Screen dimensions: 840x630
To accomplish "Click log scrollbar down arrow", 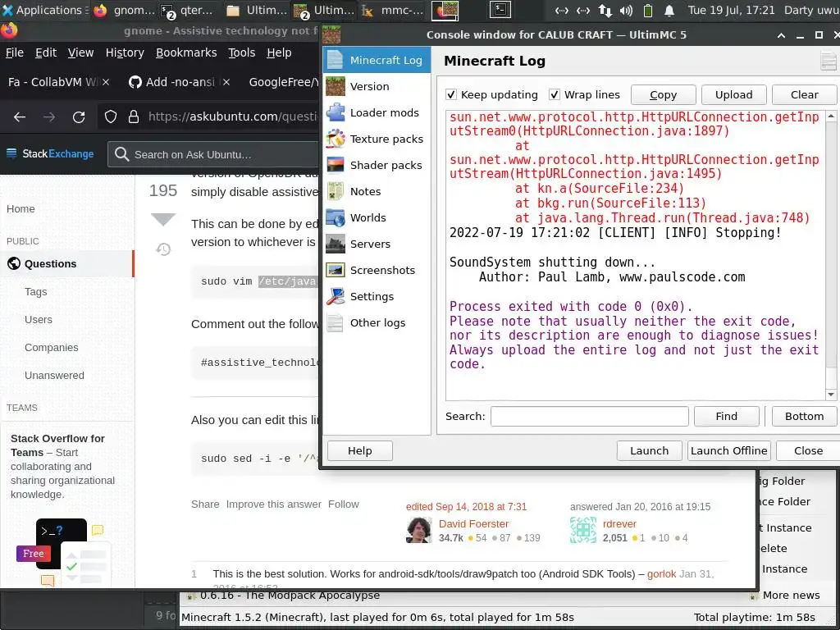I will [831, 395].
